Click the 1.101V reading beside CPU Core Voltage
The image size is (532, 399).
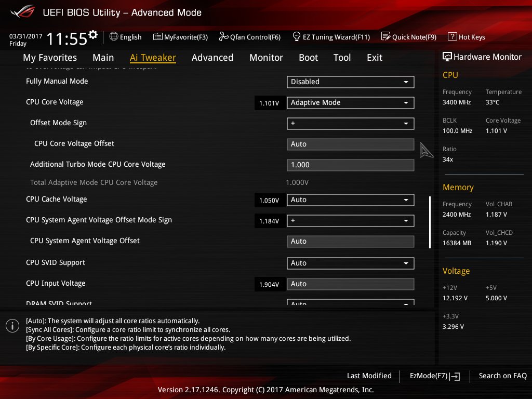pos(269,103)
